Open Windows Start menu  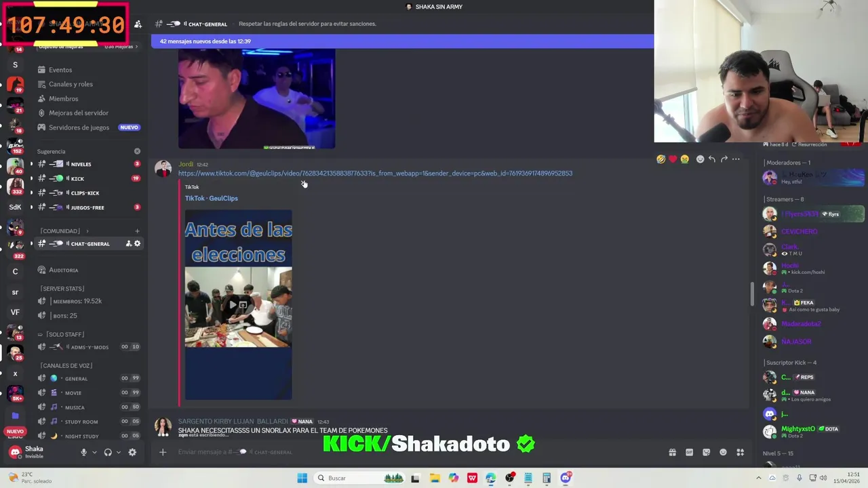[x=302, y=478]
